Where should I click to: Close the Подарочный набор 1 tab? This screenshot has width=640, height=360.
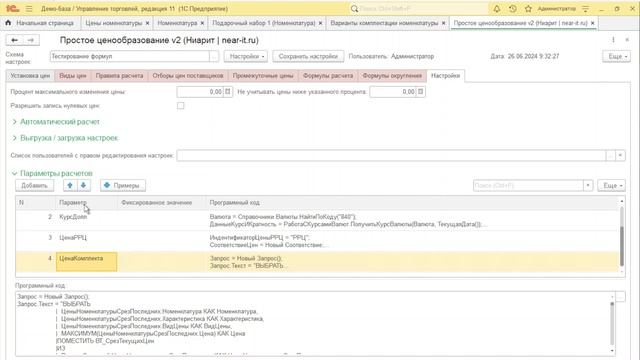(x=320, y=23)
